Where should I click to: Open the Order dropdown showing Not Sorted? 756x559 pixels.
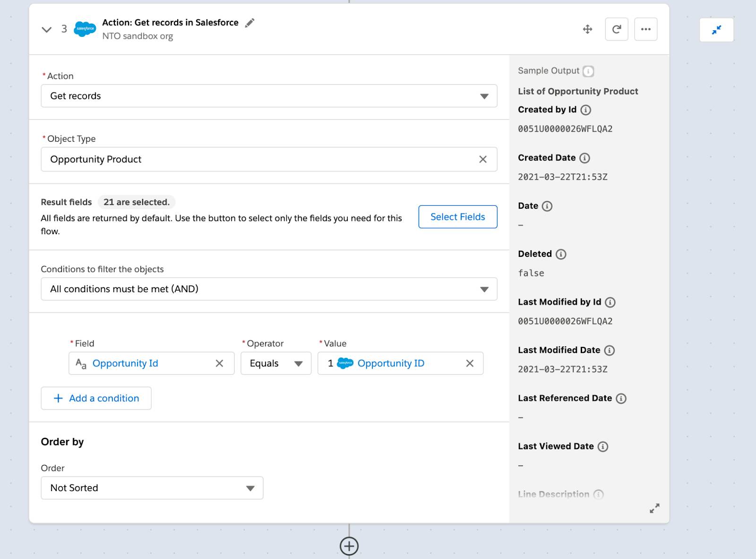pos(152,488)
